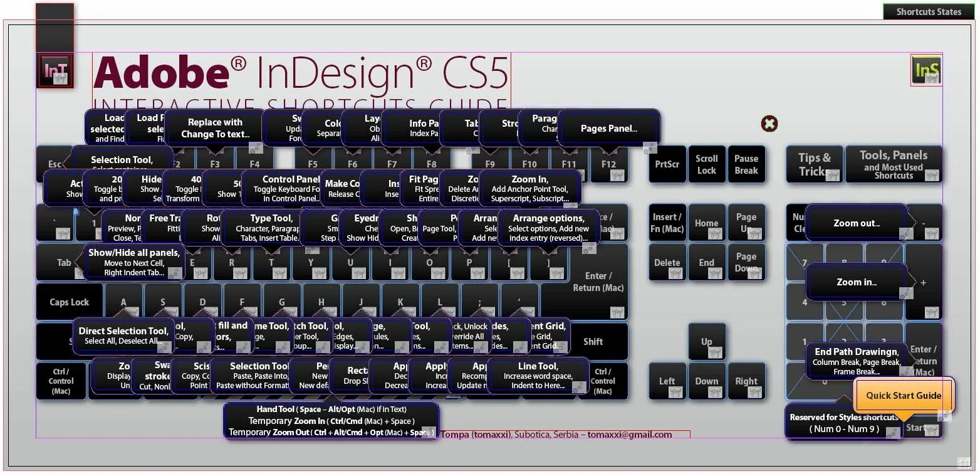Click the Page Up key
The image size is (980, 476).
pyautogui.click(x=746, y=223)
